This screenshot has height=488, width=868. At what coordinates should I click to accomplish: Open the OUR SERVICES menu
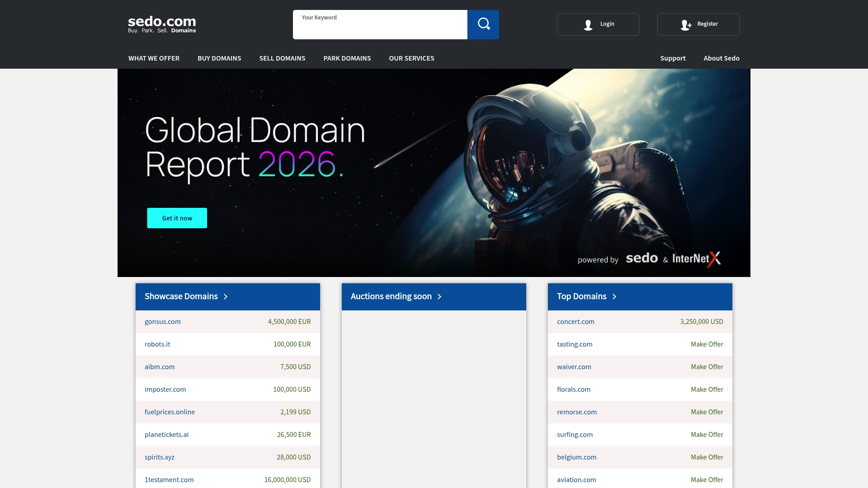coord(411,58)
